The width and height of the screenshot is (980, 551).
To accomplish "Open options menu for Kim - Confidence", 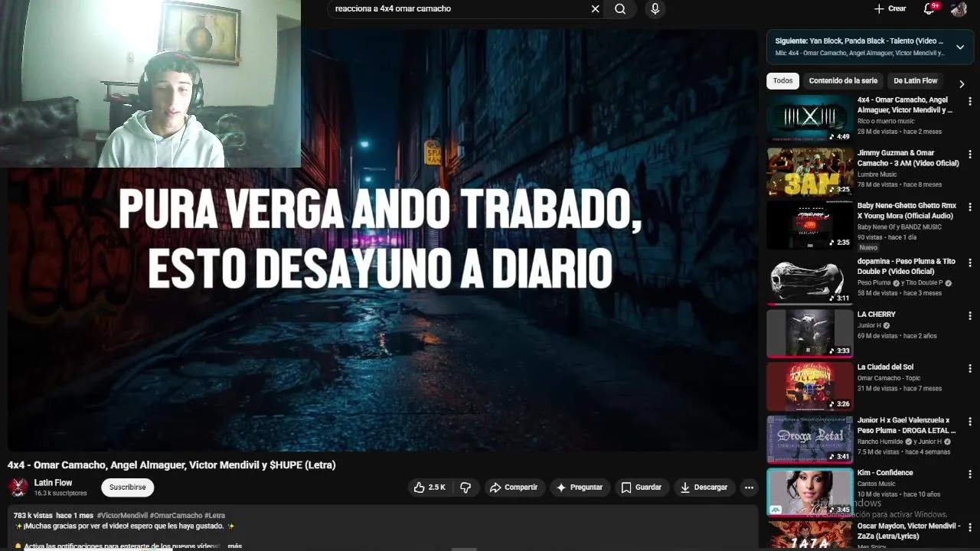I will tap(970, 474).
